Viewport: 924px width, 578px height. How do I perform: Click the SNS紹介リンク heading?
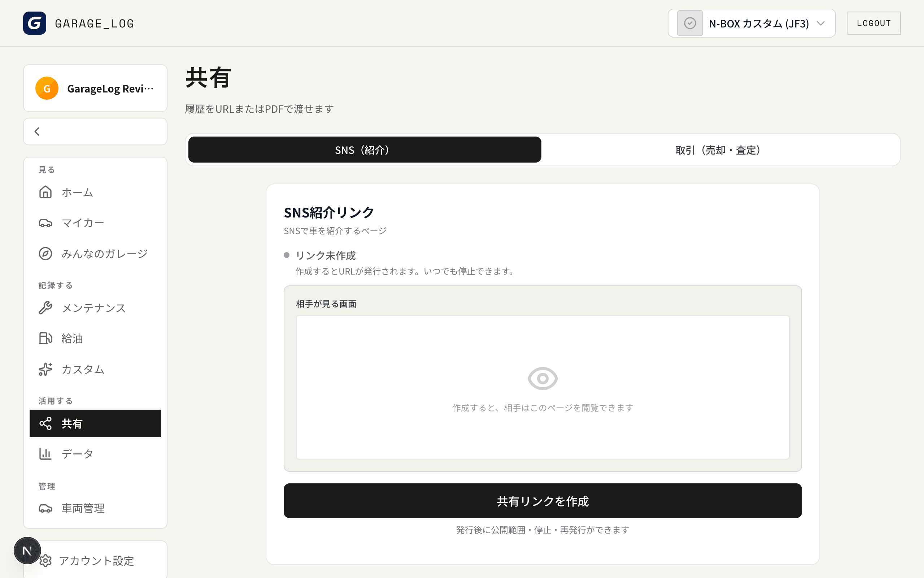pyautogui.click(x=329, y=212)
